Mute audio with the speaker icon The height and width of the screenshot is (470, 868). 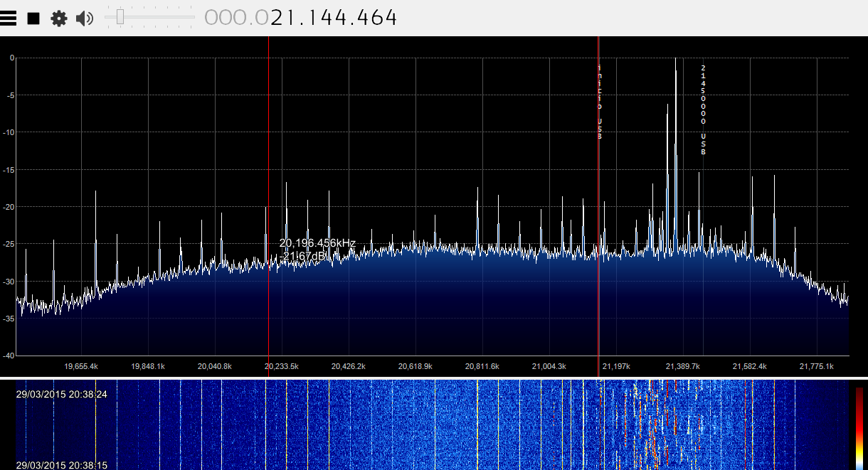pos(85,18)
